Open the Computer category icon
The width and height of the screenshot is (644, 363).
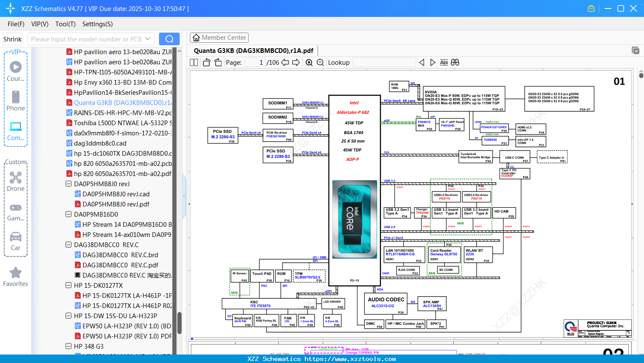coord(16,126)
